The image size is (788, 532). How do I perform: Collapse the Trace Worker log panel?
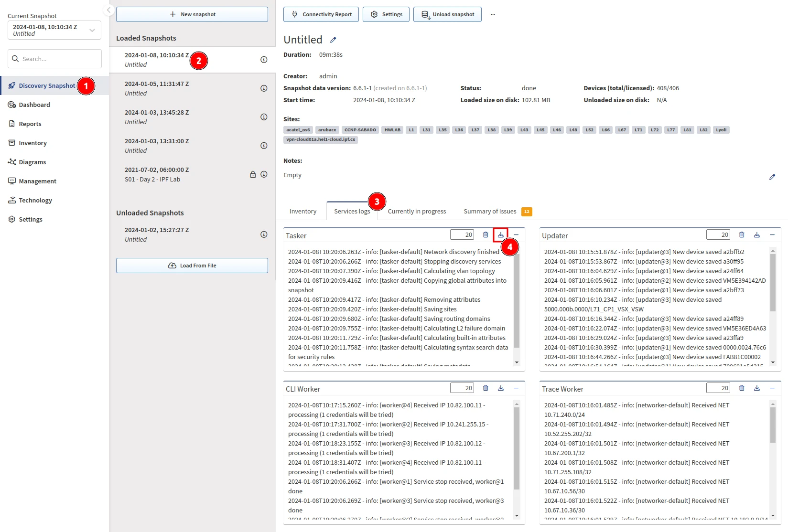pos(772,388)
